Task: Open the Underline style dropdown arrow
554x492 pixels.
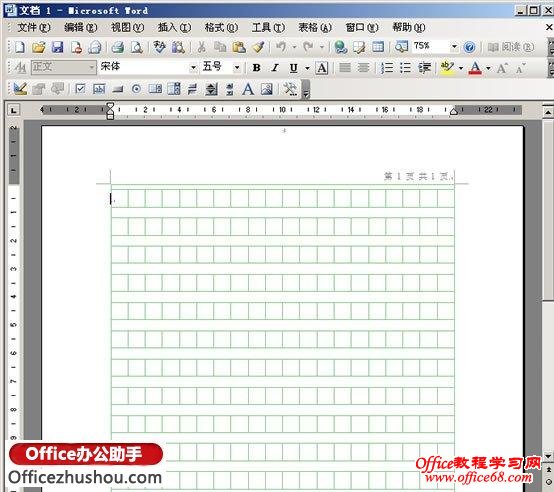Action: 307,68
